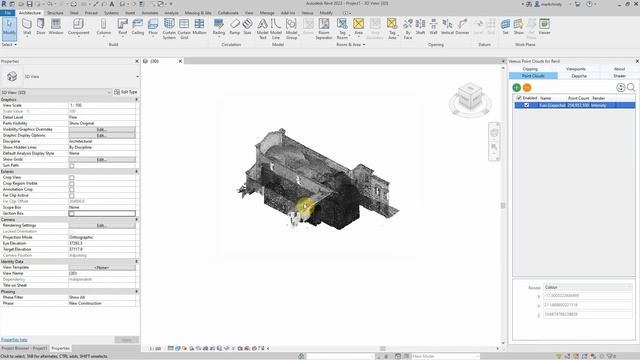This screenshot has width=640, height=360.
Task: Expand the Select panel dropdown
Action: click(x=9, y=44)
